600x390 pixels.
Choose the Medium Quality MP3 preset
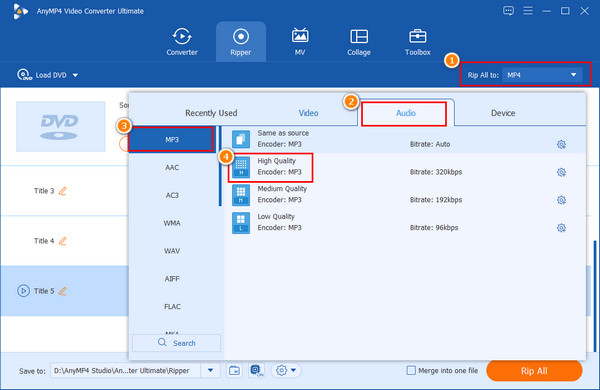coord(404,194)
